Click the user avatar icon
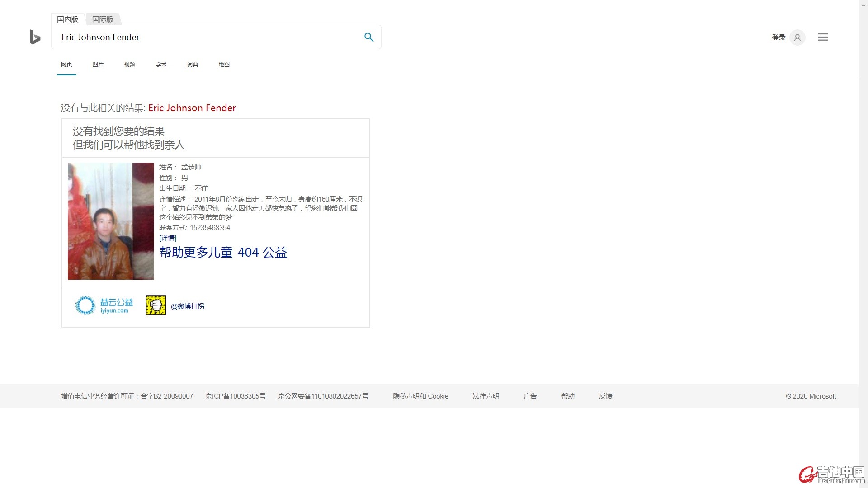This screenshot has width=868, height=488. point(797,38)
